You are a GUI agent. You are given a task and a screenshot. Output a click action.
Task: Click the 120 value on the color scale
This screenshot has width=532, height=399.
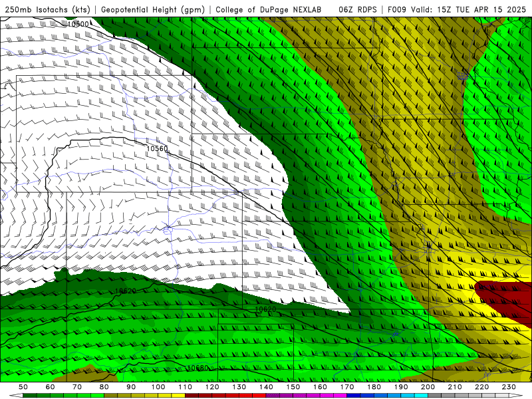[x=212, y=387]
